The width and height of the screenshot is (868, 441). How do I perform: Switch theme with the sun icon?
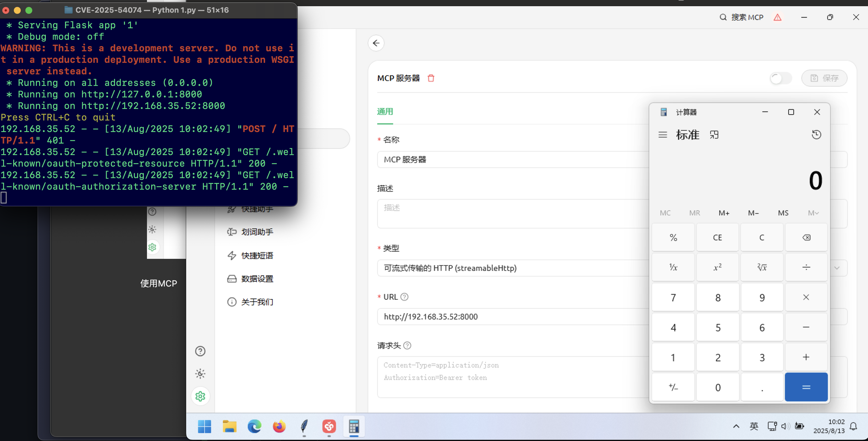pyautogui.click(x=201, y=374)
